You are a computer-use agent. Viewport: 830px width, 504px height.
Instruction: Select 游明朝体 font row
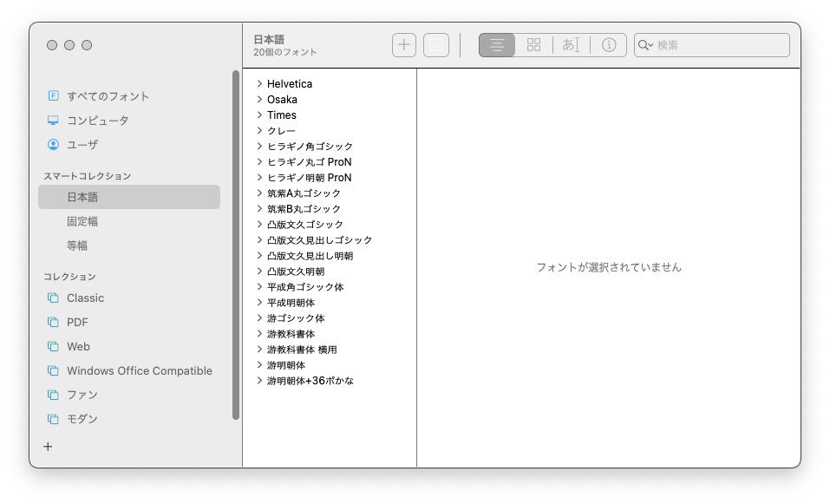coord(330,364)
